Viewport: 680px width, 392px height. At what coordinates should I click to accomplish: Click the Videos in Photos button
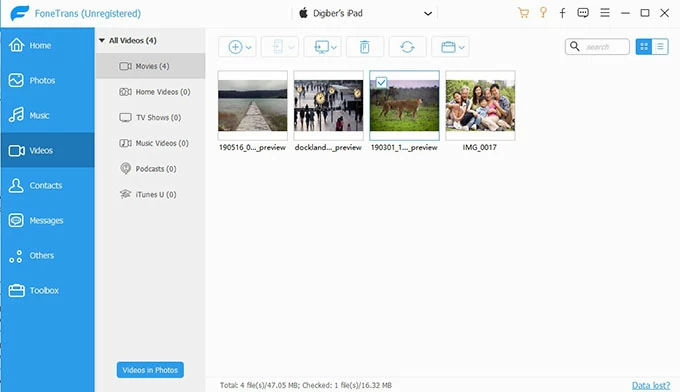(150, 370)
